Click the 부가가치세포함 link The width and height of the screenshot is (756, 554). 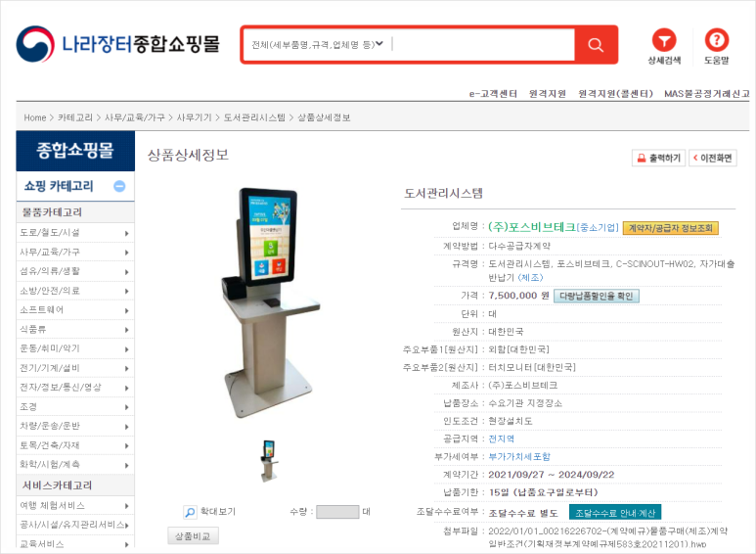519,456
